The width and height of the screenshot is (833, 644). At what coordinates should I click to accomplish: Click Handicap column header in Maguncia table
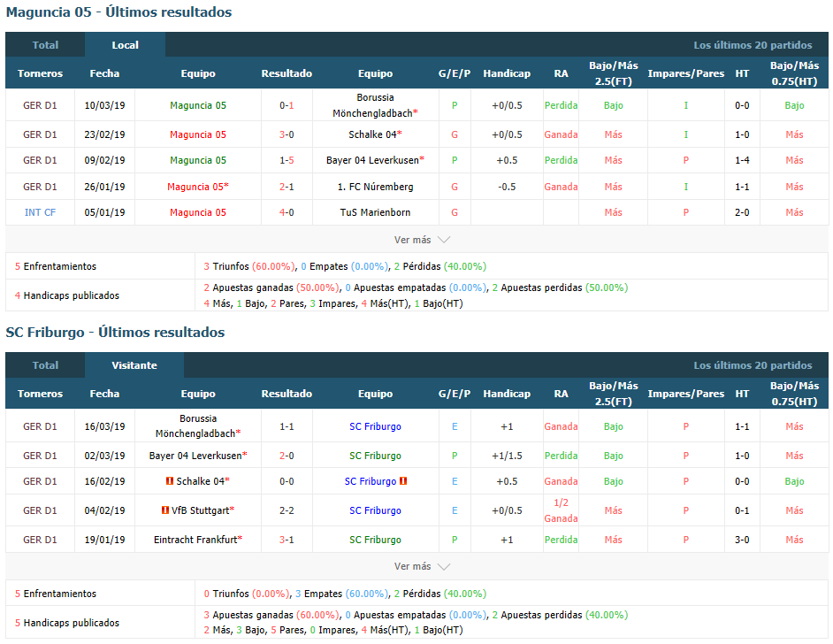tap(507, 73)
